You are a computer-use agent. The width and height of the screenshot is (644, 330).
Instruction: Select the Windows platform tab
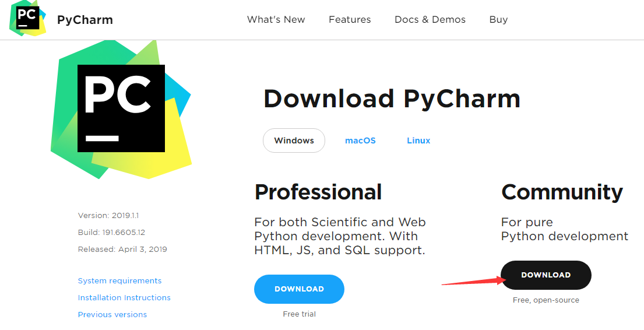pos(294,141)
